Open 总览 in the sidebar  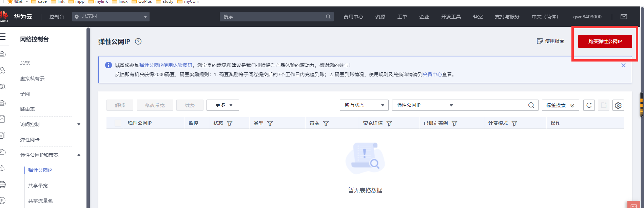[x=25, y=63]
